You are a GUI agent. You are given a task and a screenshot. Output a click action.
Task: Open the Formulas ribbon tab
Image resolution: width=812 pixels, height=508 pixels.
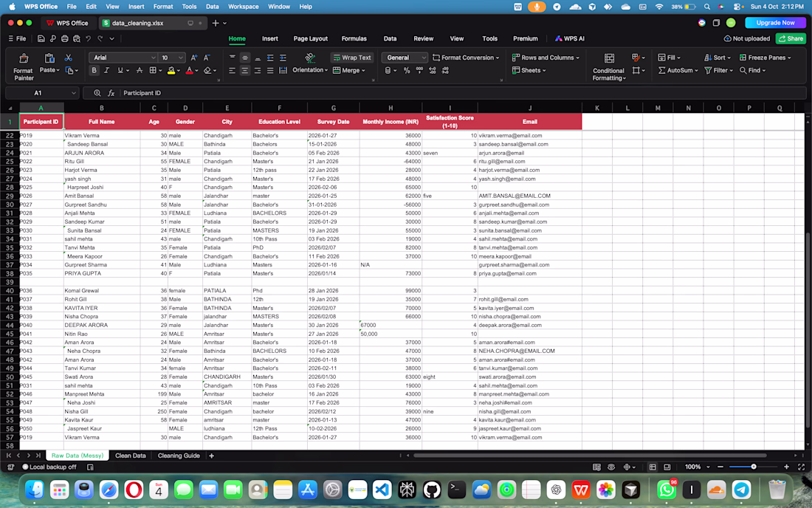[x=354, y=39]
